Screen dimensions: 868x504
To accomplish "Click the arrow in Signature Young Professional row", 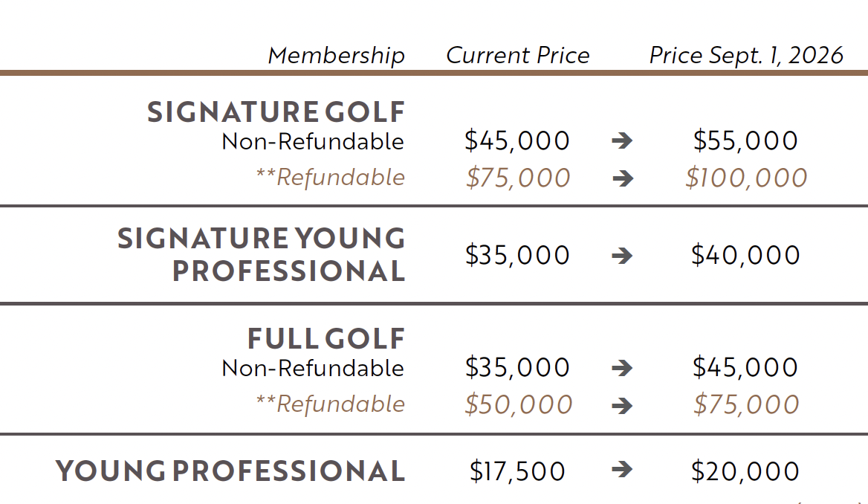I will pyautogui.click(x=622, y=255).
